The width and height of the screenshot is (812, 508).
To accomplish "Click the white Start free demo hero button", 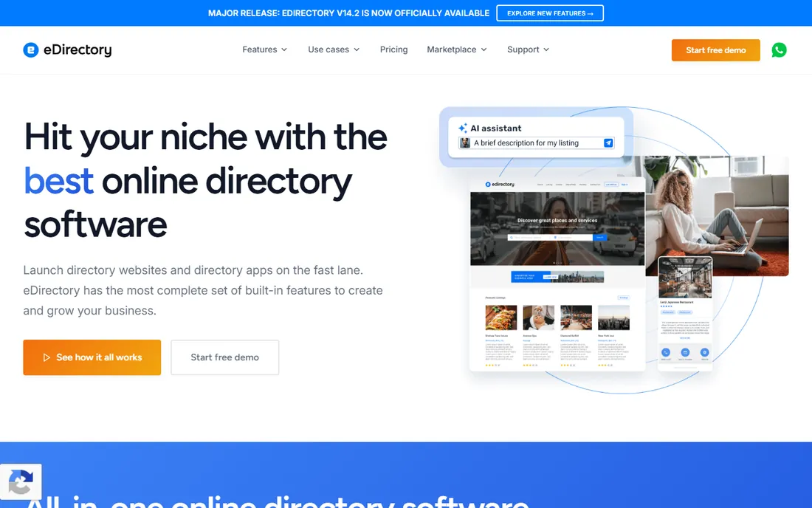I will (x=224, y=357).
